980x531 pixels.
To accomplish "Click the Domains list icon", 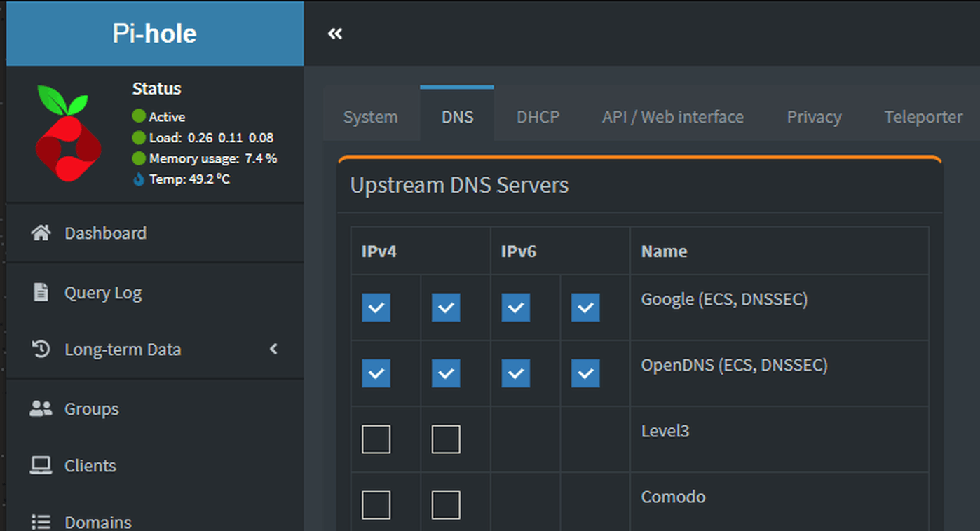I will (x=41, y=522).
